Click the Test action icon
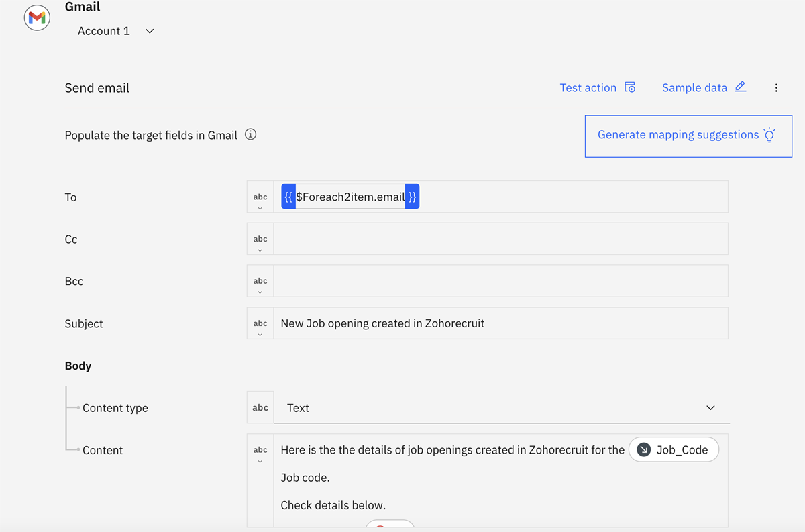This screenshot has height=532, width=805. point(630,87)
